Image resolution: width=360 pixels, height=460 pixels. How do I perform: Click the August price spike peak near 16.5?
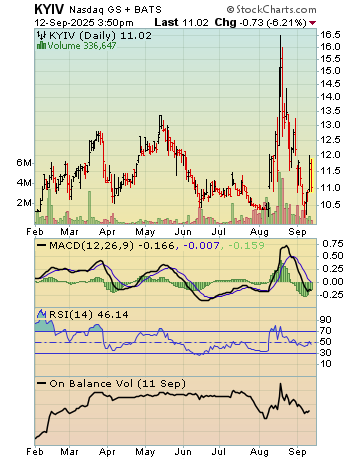point(280,37)
